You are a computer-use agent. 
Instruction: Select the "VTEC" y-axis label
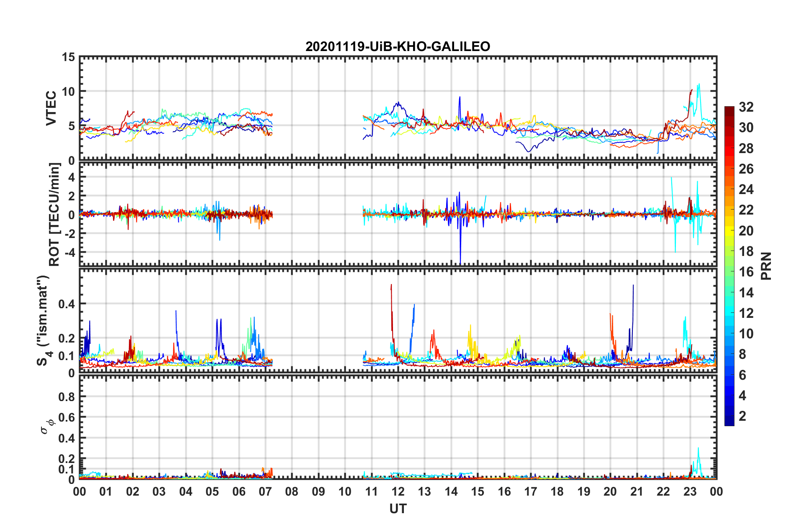click(51, 108)
